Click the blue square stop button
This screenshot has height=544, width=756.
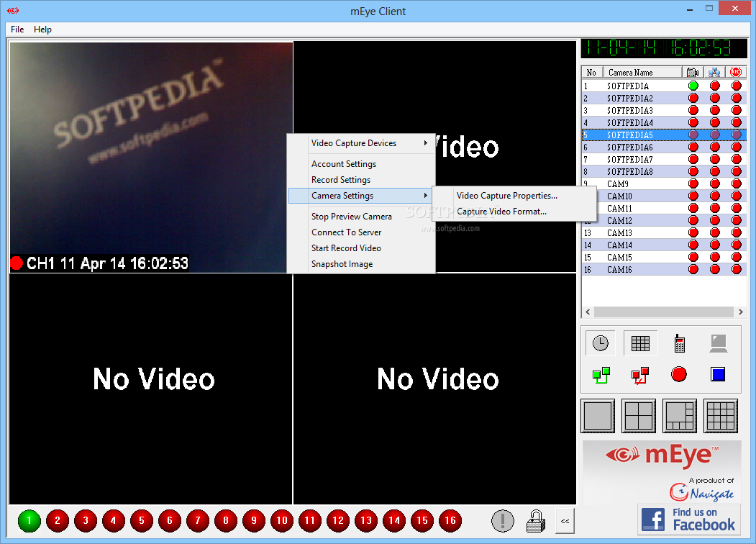pos(718,374)
